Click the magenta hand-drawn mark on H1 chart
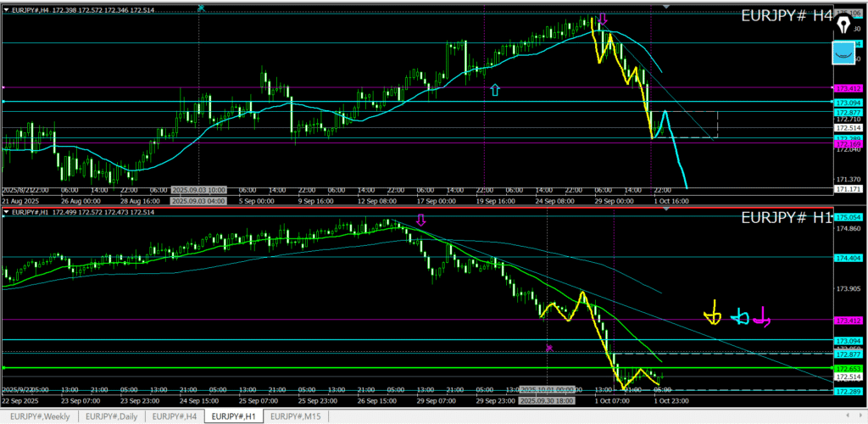This screenshot has height=424, width=868. pyautogui.click(x=763, y=318)
